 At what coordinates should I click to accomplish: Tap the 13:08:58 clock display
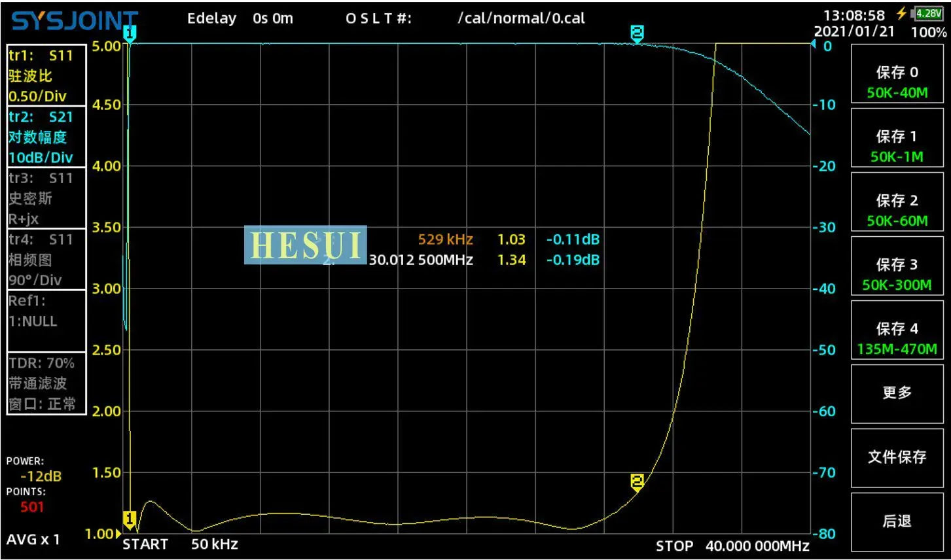[x=854, y=15]
